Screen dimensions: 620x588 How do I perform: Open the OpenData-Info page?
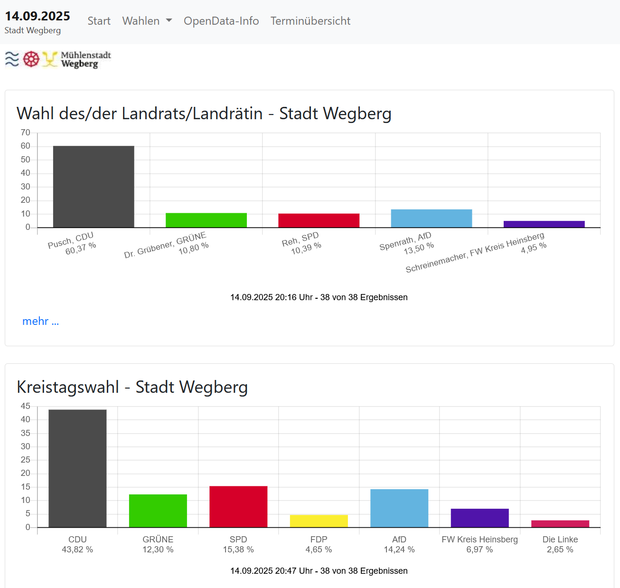(221, 21)
